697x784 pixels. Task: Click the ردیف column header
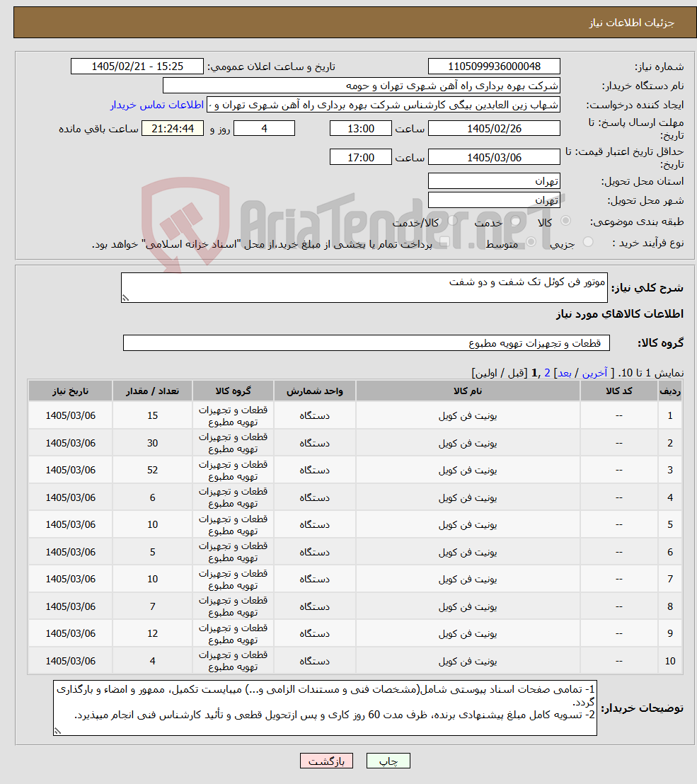[x=670, y=391]
